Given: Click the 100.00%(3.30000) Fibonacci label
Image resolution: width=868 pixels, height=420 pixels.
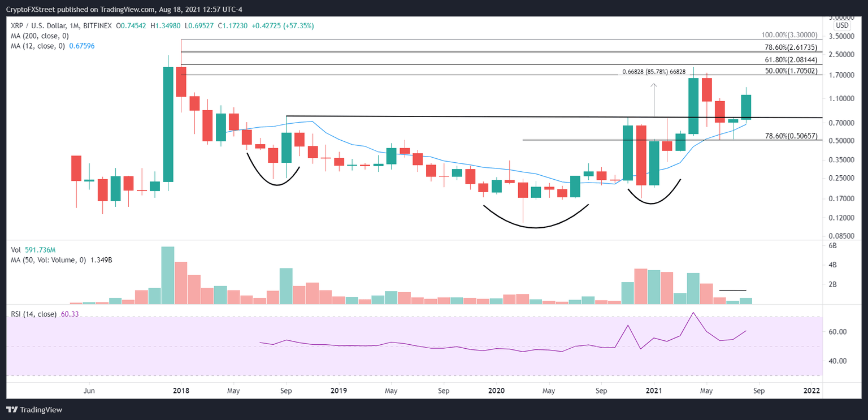Looking at the screenshot, I should (x=791, y=34).
